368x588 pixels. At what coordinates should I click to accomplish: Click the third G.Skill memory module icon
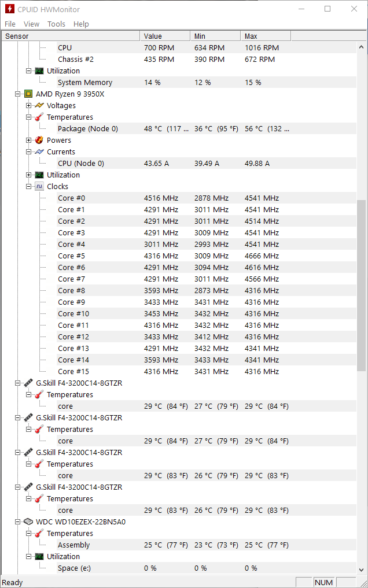pyautogui.click(x=28, y=452)
